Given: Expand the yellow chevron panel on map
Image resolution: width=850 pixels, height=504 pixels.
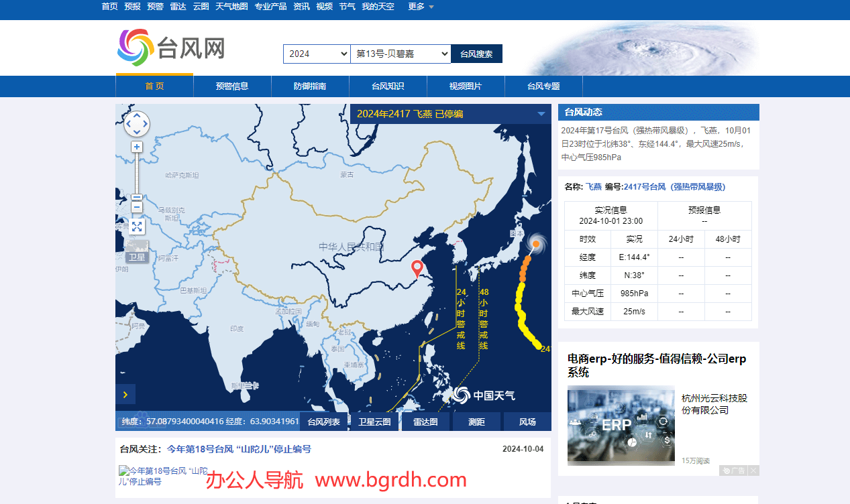Looking at the screenshot, I should pos(125,394).
